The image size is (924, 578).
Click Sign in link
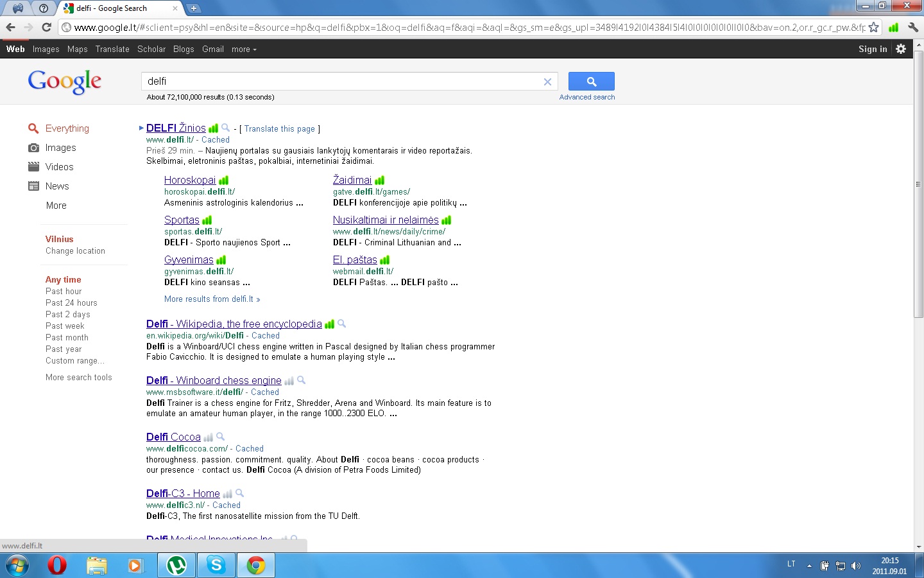point(873,49)
